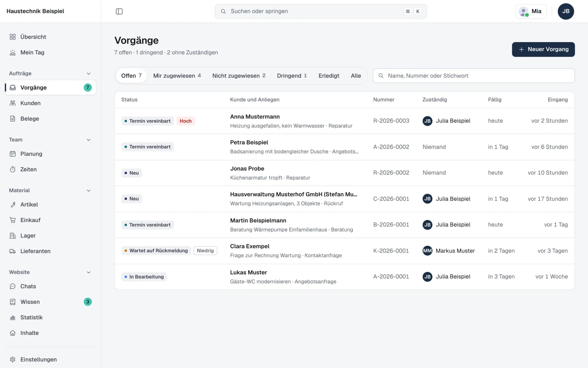Open Mein Tag sunrise icon
The image size is (588, 368).
13,52
